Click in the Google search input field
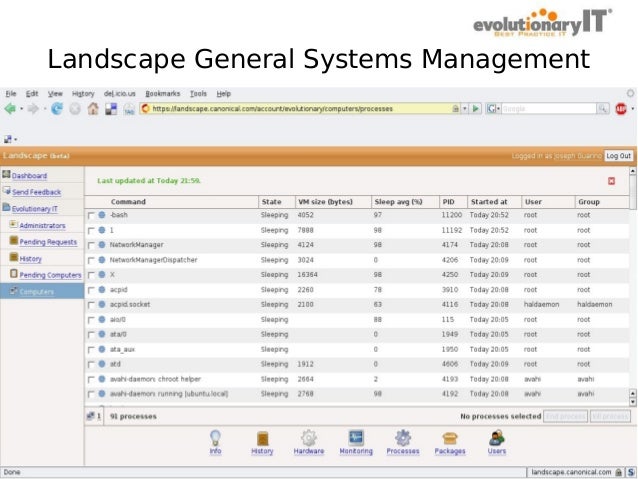The height and width of the screenshot is (479, 638). [x=548, y=109]
